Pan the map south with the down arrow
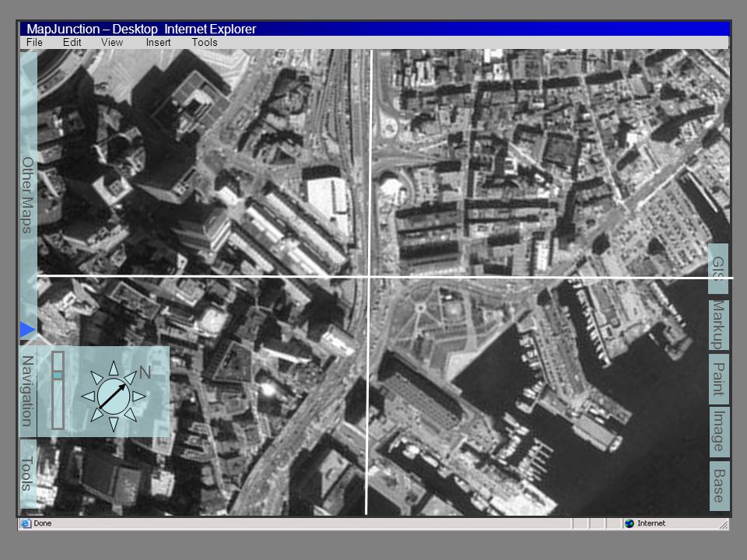 tap(114, 424)
